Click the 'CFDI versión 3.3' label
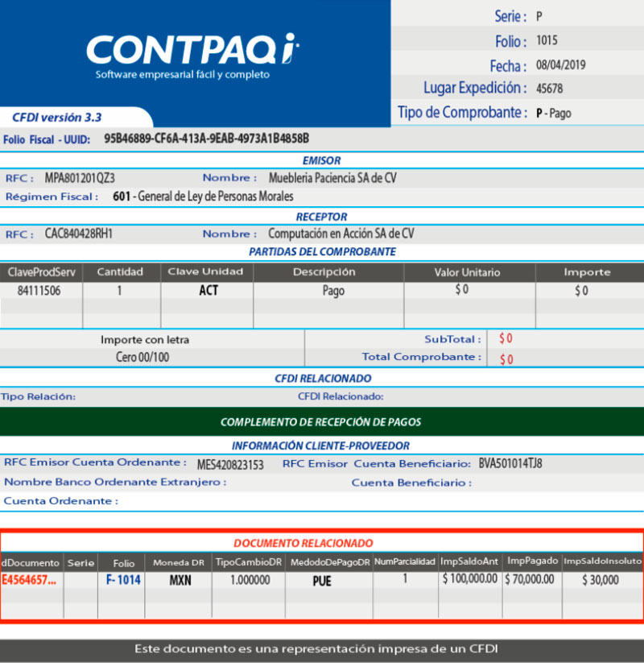 [57, 118]
